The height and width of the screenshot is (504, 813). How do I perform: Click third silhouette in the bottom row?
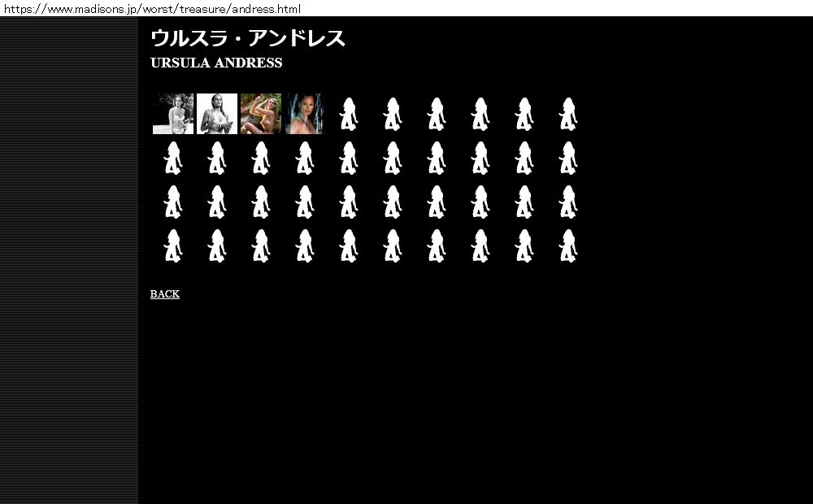click(x=261, y=246)
